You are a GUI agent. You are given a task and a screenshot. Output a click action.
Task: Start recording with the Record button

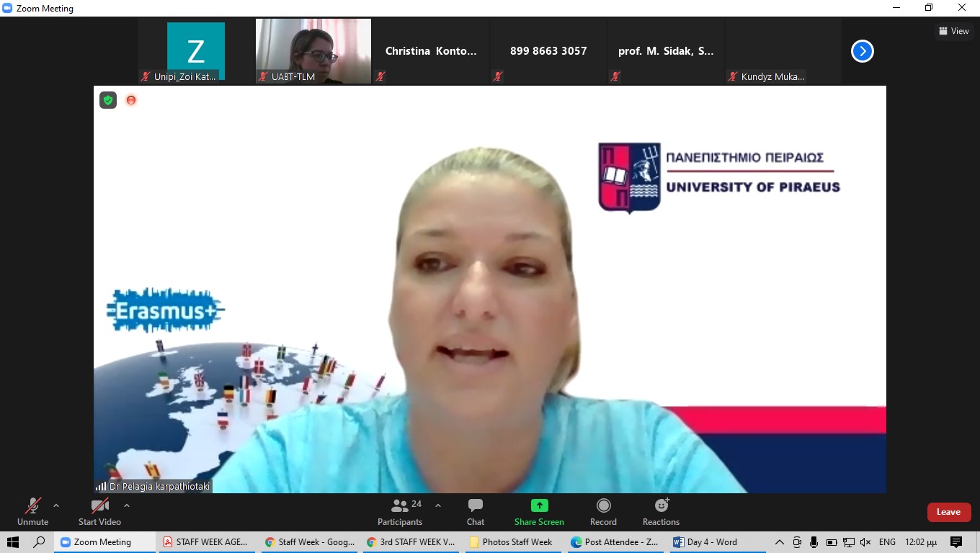[603, 512]
